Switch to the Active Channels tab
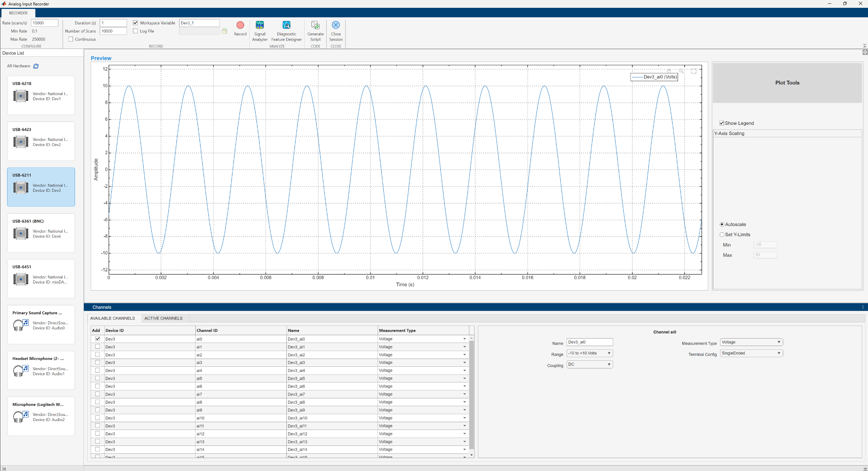This screenshot has width=868, height=471. tap(164, 318)
